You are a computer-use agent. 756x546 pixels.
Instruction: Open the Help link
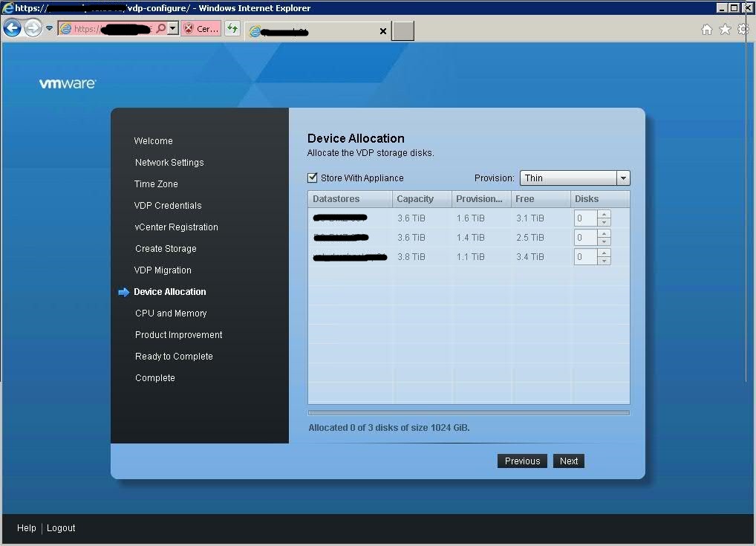click(x=27, y=528)
